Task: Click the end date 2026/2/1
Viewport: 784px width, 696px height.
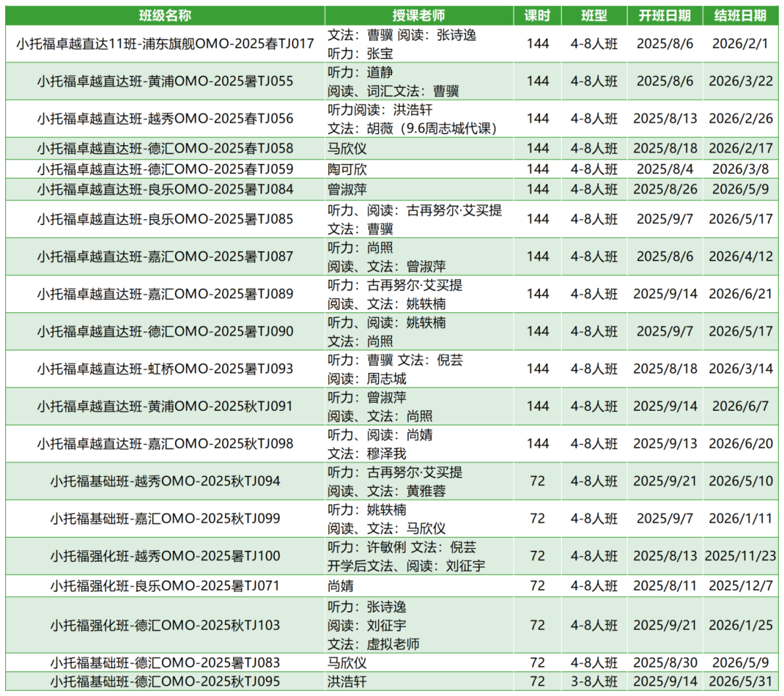Action: [x=740, y=44]
